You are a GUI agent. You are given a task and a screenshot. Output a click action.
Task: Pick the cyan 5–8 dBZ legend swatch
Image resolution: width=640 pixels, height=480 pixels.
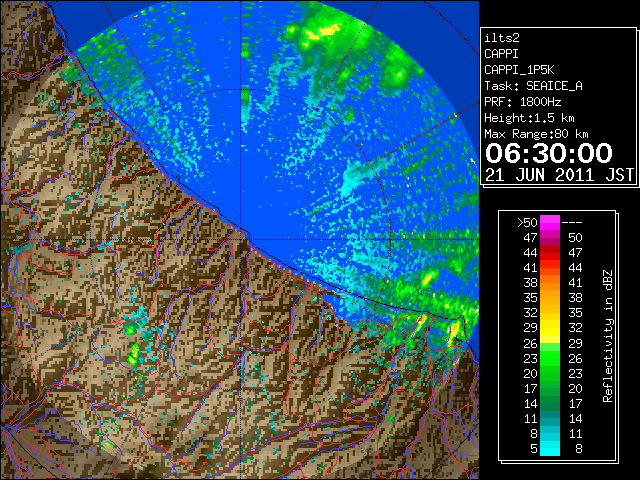(550, 448)
